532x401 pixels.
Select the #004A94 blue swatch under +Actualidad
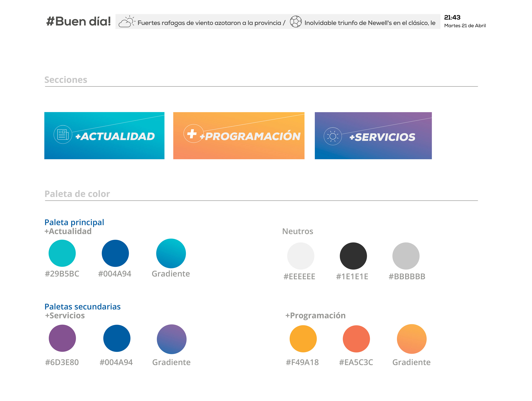tap(115, 253)
